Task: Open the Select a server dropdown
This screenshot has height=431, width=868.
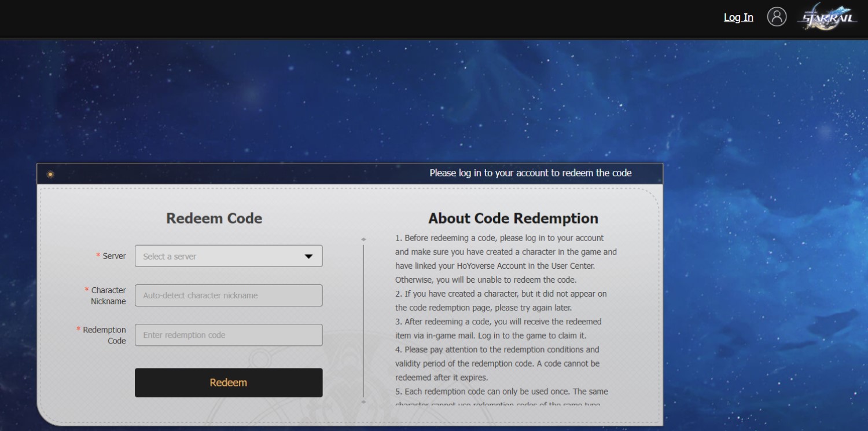Action: [x=229, y=256]
